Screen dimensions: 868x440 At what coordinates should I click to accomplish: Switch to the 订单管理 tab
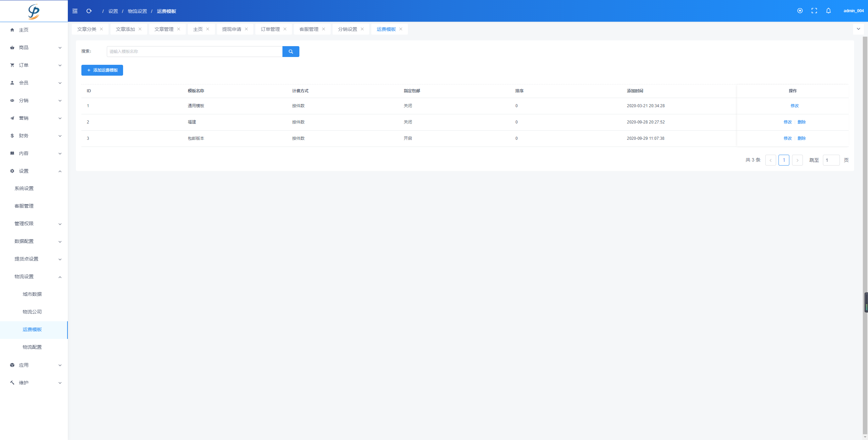[x=270, y=29]
